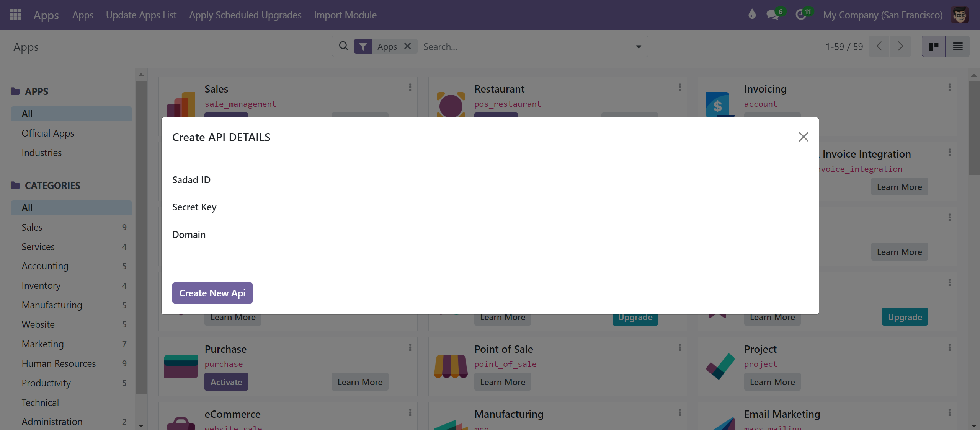Screen dimensions: 980x430
Task: Focus the Sadad ID input field
Action: 518,180
